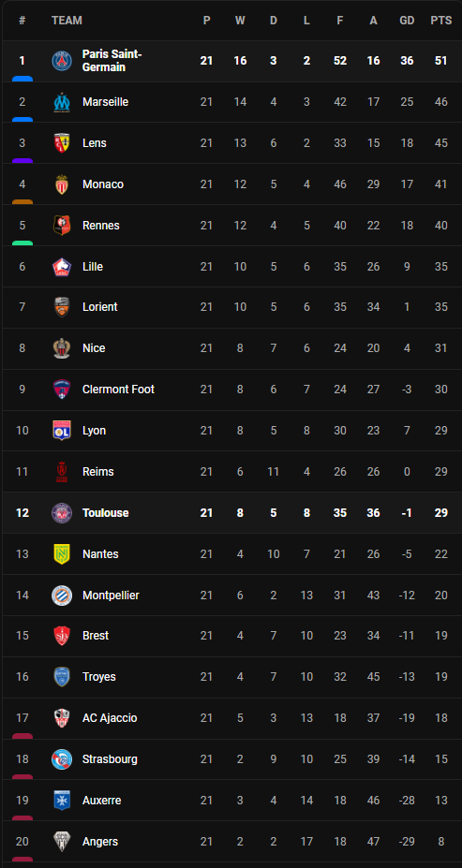Viewport: 462px width, 868px height.
Task: Click the Auxerre club crest
Action: 62,800
